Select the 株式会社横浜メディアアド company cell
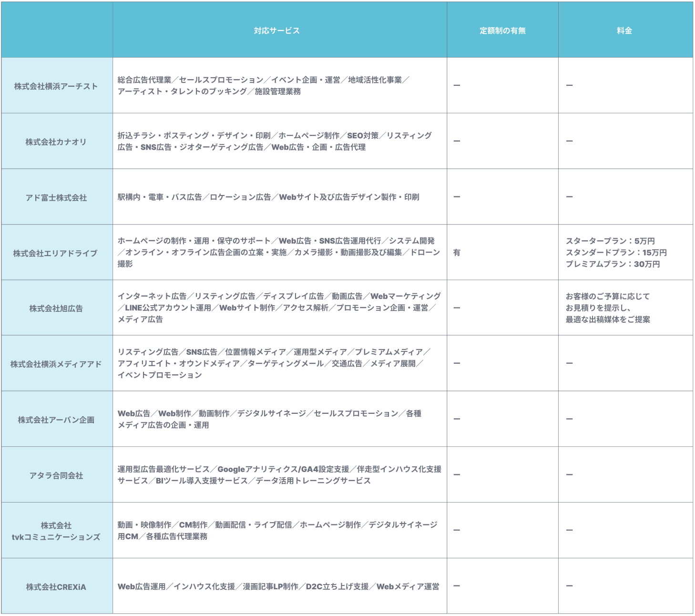 [x=56, y=364]
